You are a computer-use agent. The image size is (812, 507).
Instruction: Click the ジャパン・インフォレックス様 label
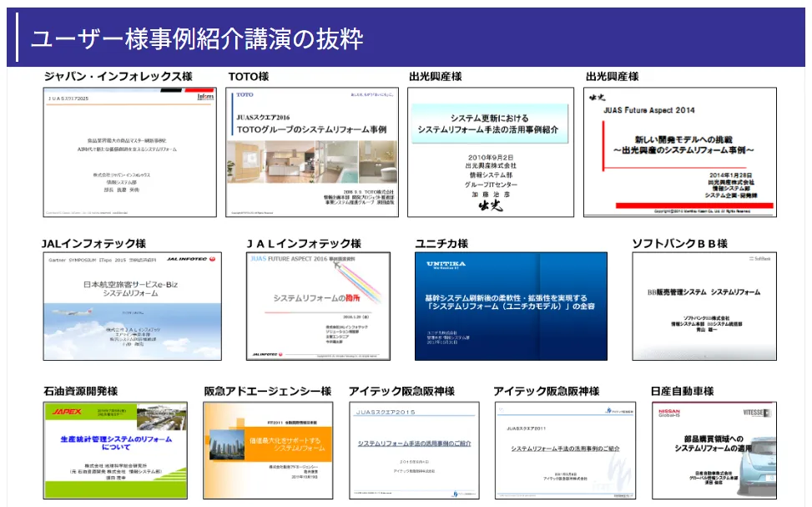[118, 77]
